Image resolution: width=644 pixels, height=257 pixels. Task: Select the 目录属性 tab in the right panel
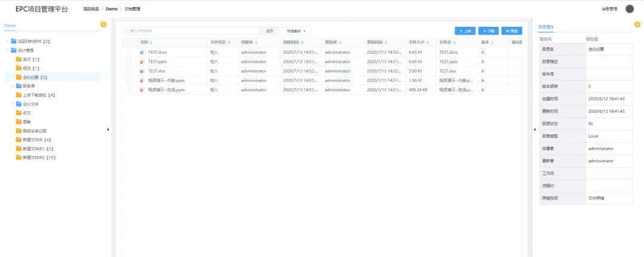click(x=546, y=27)
